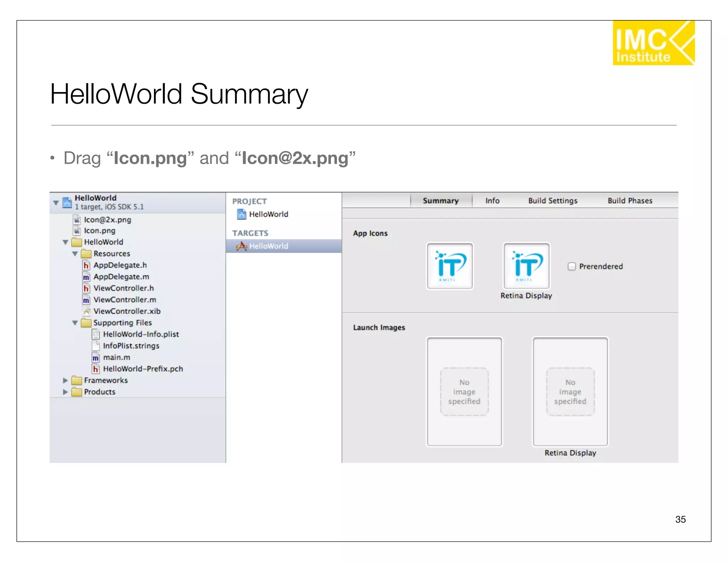Select "Resources" group name
Image resolution: width=728 pixels, height=562 pixels.
112,254
